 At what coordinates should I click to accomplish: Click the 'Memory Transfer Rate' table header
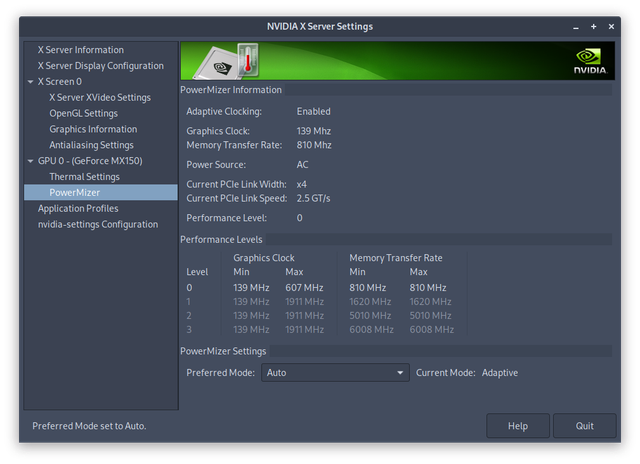point(396,258)
